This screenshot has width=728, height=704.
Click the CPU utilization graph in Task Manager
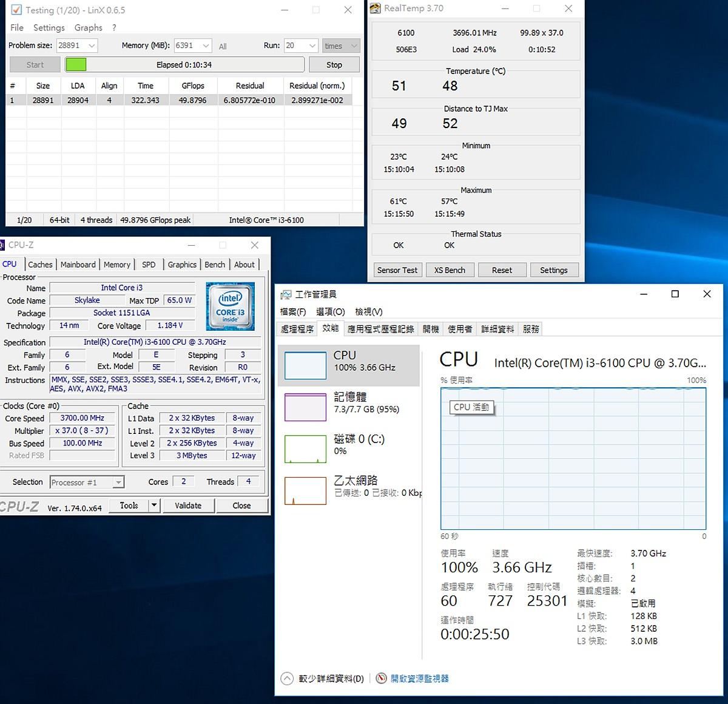[573, 459]
